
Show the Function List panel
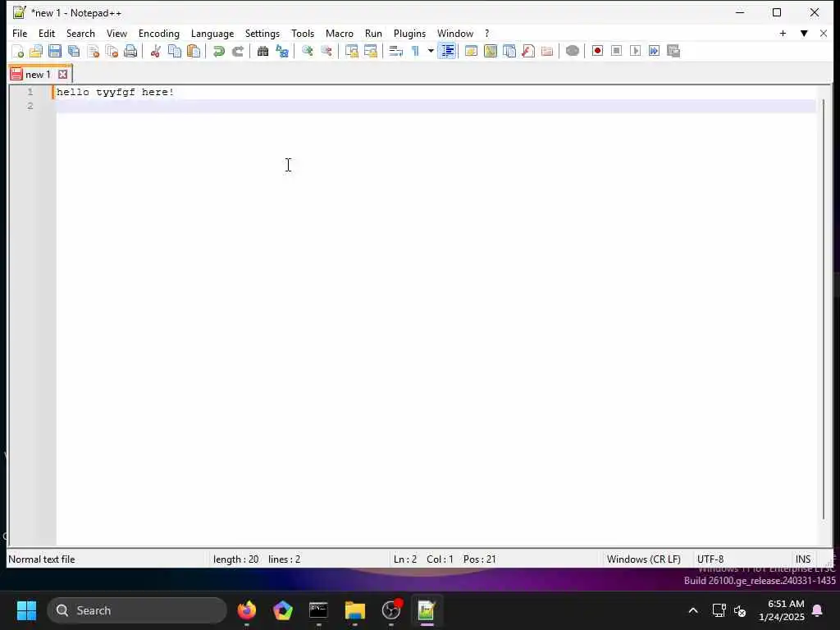528,51
